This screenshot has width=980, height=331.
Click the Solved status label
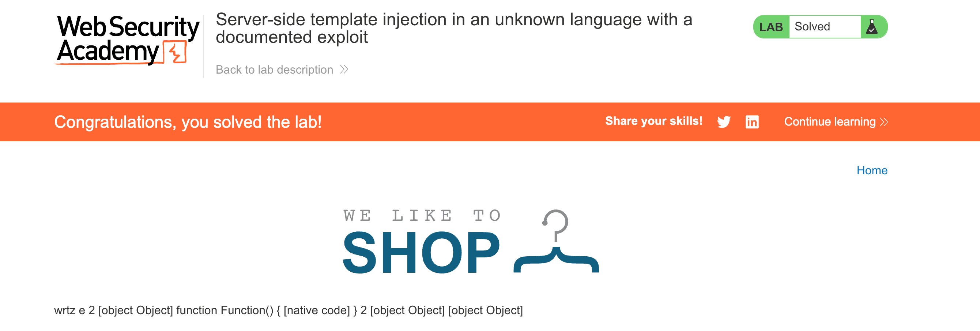point(812,27)
